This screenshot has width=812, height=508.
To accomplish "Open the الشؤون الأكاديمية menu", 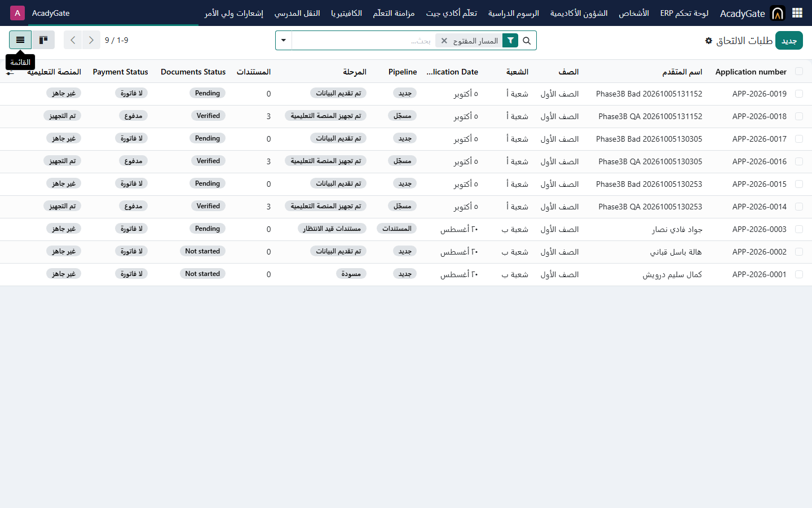I will click(x=579, y=13).
